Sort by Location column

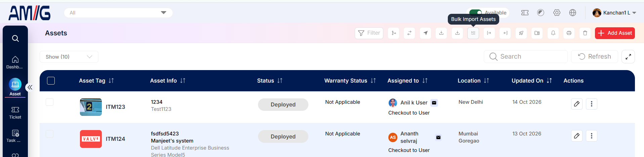486,81
